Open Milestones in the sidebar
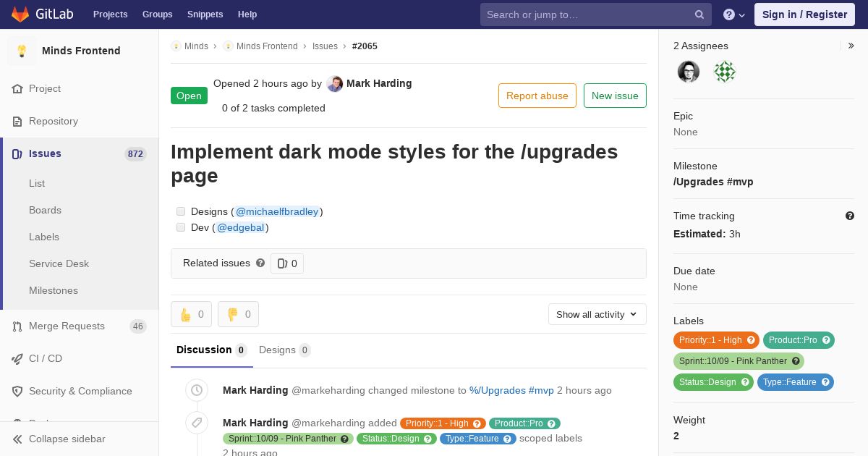 pyautogui.click(x=54, y=290)
